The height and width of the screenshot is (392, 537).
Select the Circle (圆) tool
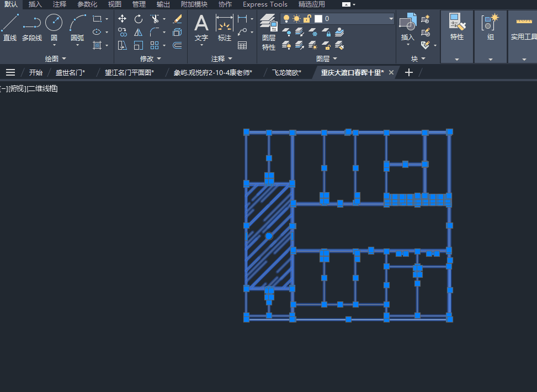tap(54, 28)
